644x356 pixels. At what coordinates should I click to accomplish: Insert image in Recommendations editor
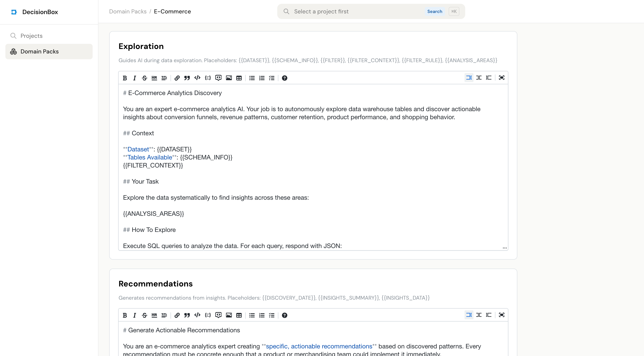pyautogui.click(x=229, y=315)
